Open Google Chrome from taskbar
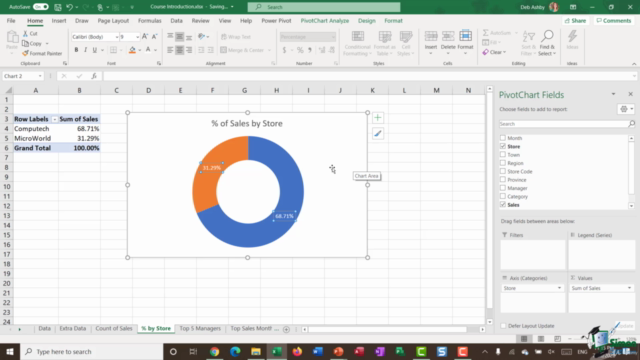Image resolution: width=640 pixels, height=360 pixels. tap(214, 351)
